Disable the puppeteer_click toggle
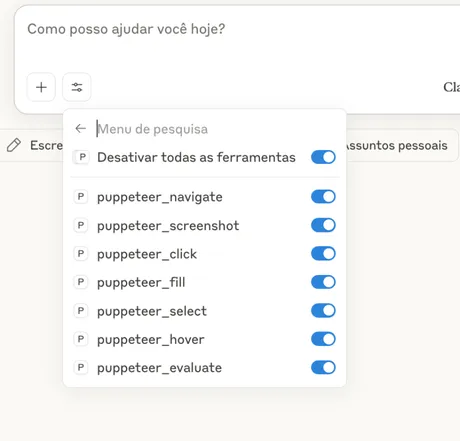This screenshot has width=460, height=441. click(x=323, y=254)
